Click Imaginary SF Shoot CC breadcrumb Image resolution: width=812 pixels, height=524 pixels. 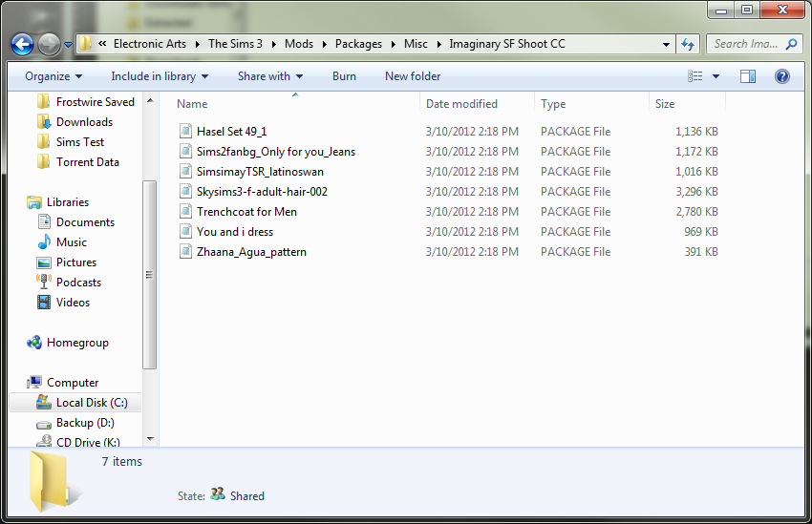[507, 44]
